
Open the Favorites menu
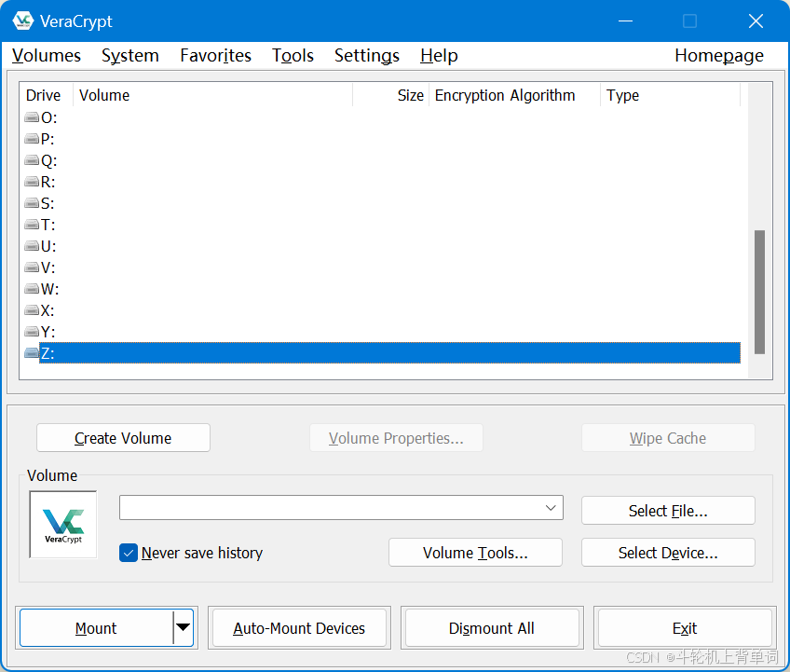tap(215, 55)
